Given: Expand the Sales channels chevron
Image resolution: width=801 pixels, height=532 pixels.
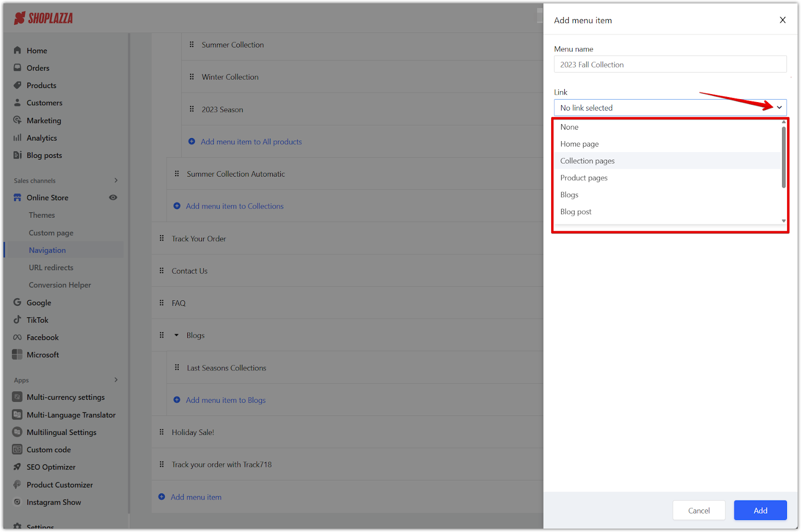Looking at the screenshot, I should point(116,180).
